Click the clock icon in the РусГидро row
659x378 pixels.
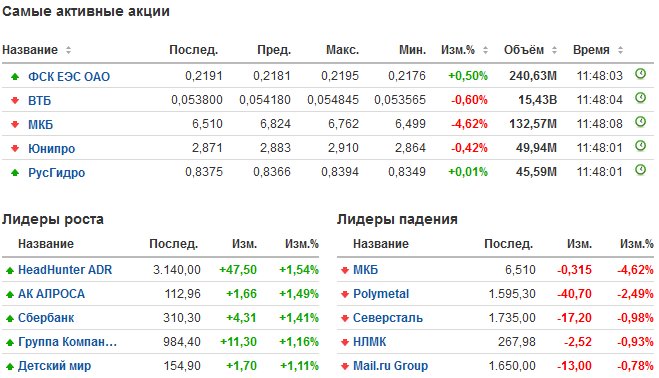[x=640, y=170]
